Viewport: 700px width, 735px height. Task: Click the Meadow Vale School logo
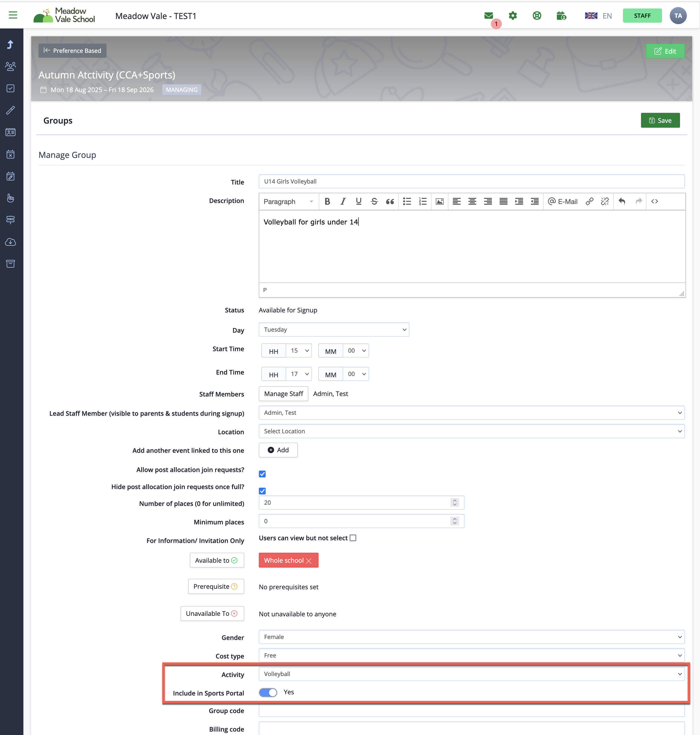(64, 15)
